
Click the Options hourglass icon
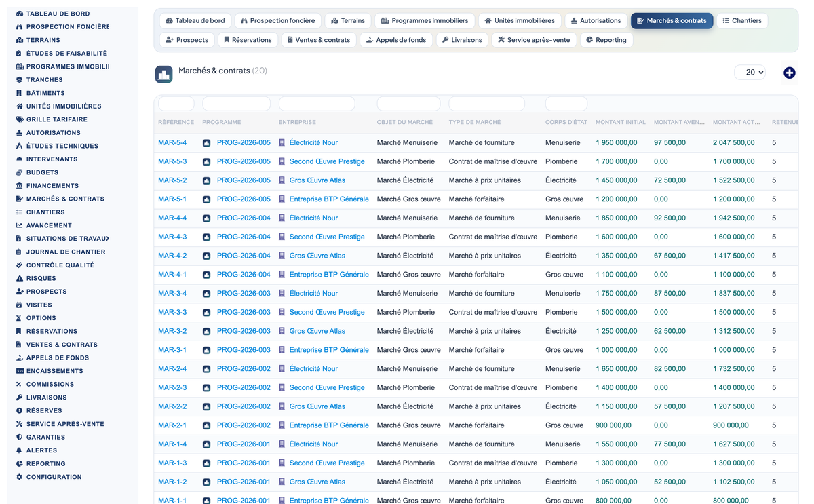click(20, 318)
